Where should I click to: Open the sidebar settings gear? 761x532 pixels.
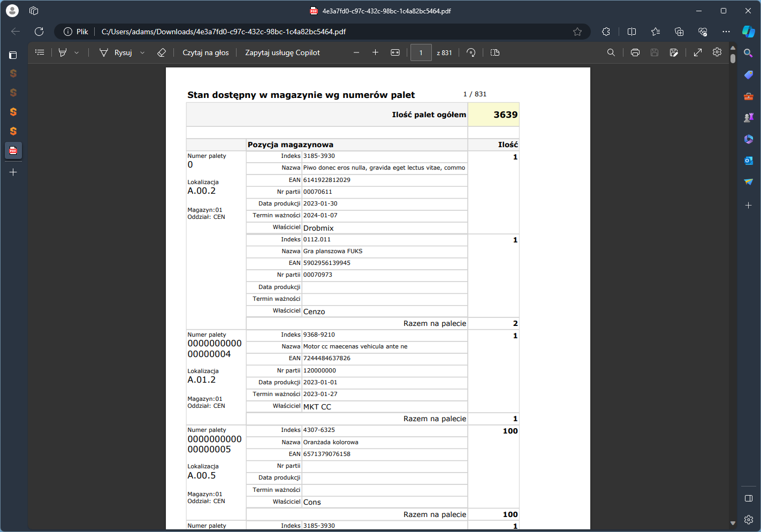(749, 520)
